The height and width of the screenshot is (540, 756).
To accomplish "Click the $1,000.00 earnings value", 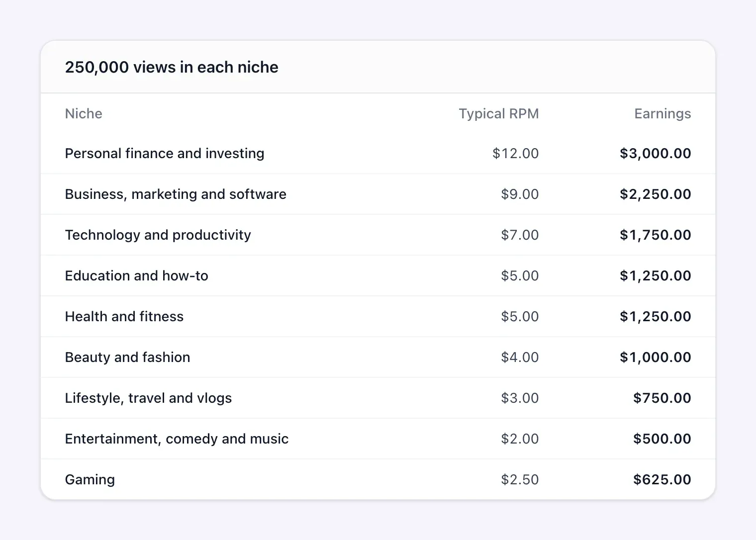I will tap(655, 357).
